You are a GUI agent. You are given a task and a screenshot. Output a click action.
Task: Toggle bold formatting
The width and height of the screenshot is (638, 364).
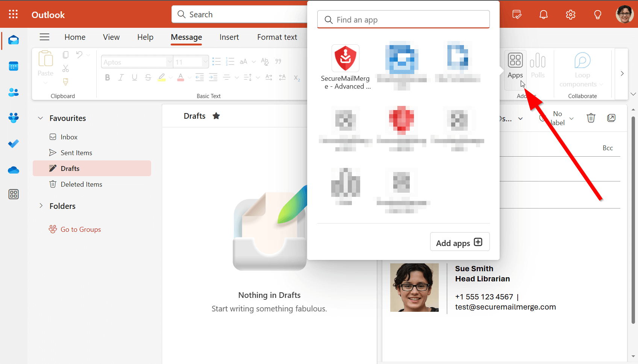(107, 77)
